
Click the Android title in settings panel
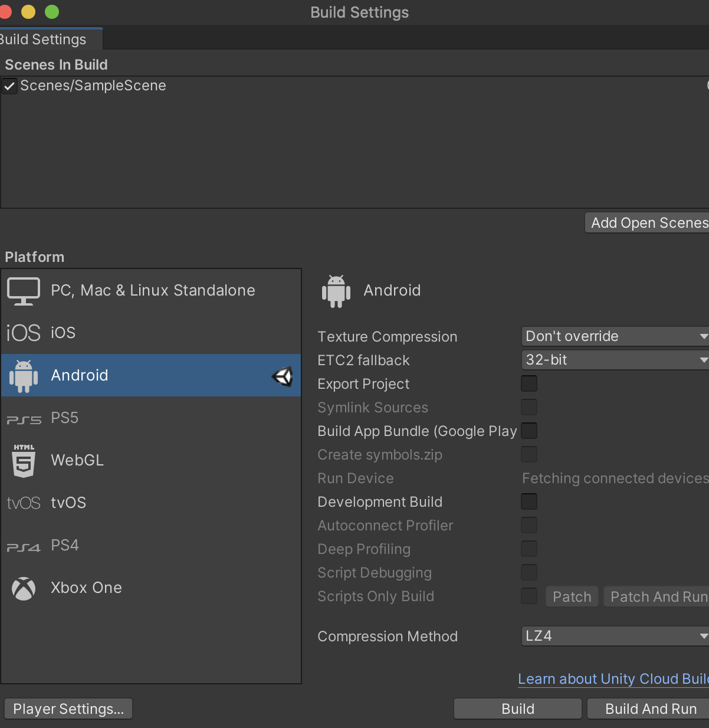point(392,290)
